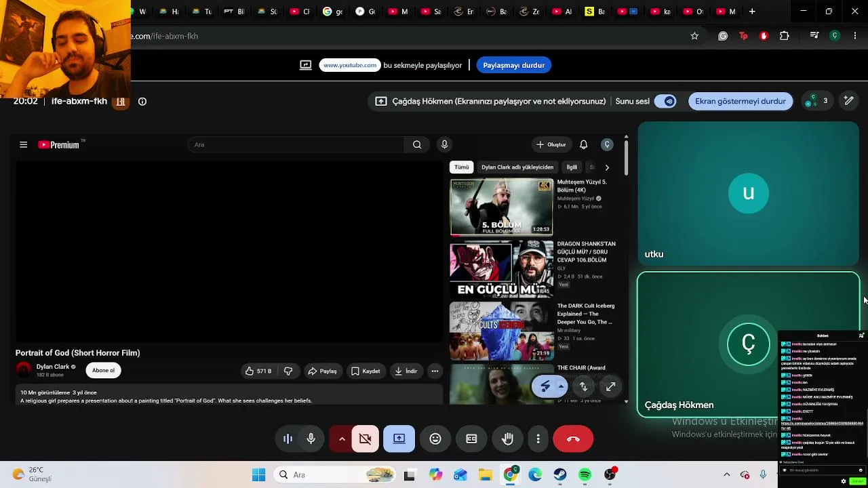The width and height of the screenshot is (868, 488).
Task: Dislike the Portrait of God video
Action: pyautogui.click(x=288, y=371)
